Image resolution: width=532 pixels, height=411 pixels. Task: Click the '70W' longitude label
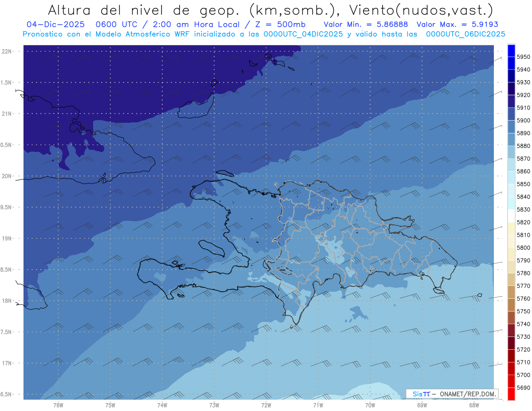pos(370,405)
